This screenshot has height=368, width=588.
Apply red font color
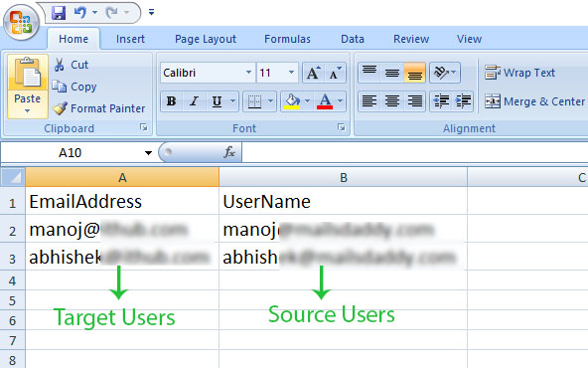(325, 101)
